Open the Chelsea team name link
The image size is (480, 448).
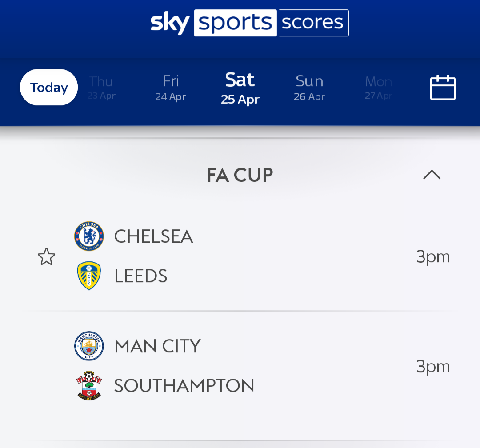coord(153,236)
